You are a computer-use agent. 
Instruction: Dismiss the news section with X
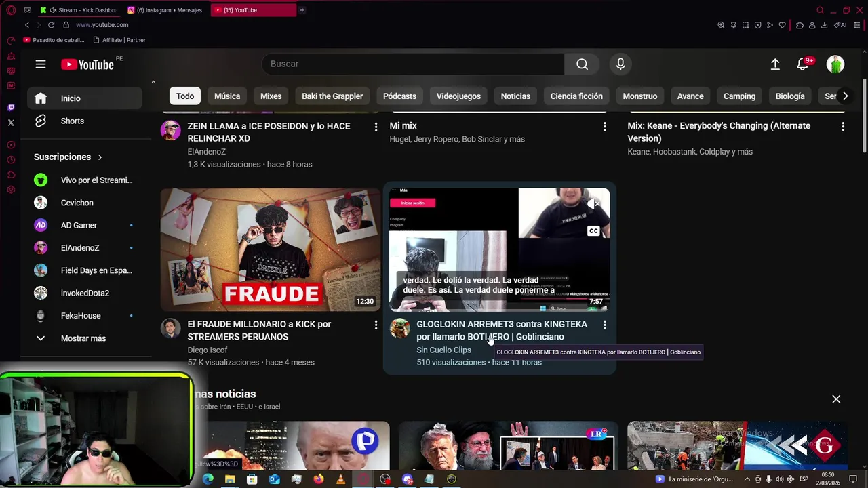[836, 399]
